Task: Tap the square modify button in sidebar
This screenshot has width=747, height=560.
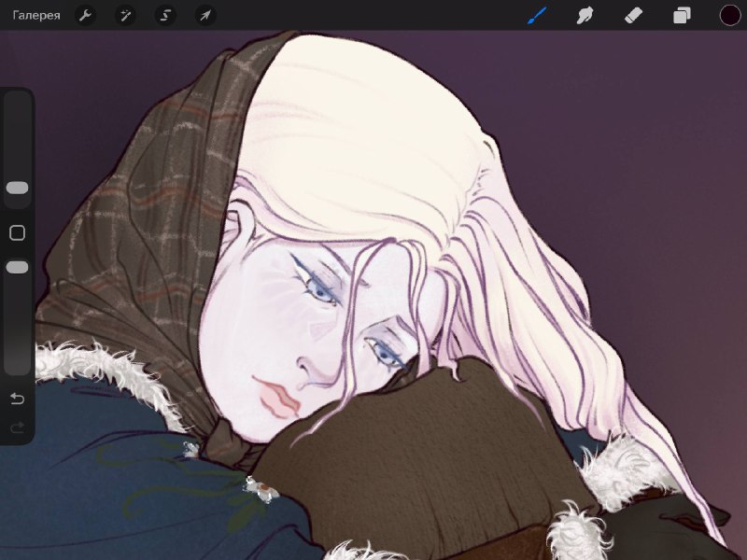Action: [x=17, y=232]
